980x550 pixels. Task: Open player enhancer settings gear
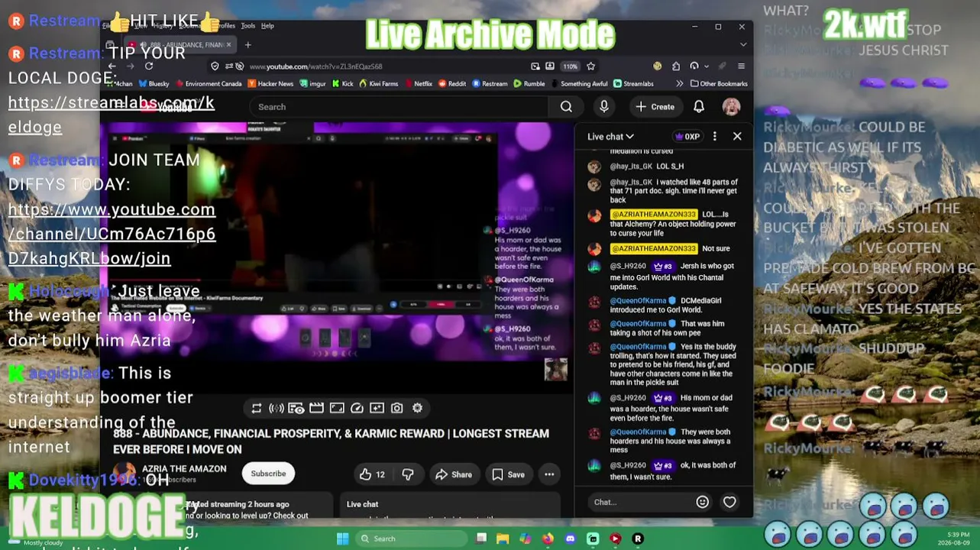[x=417, y=409]
